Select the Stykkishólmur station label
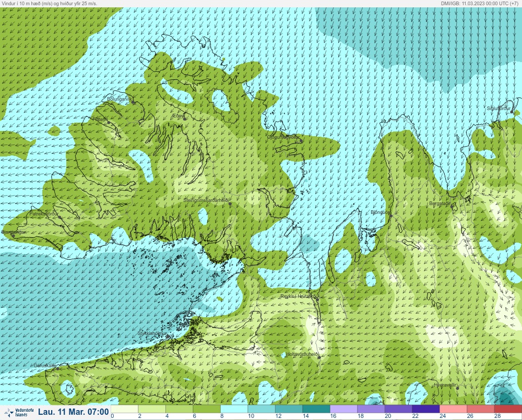Viewport: 522px width, 420px height. pyautogui.click(x=152, y=333)
